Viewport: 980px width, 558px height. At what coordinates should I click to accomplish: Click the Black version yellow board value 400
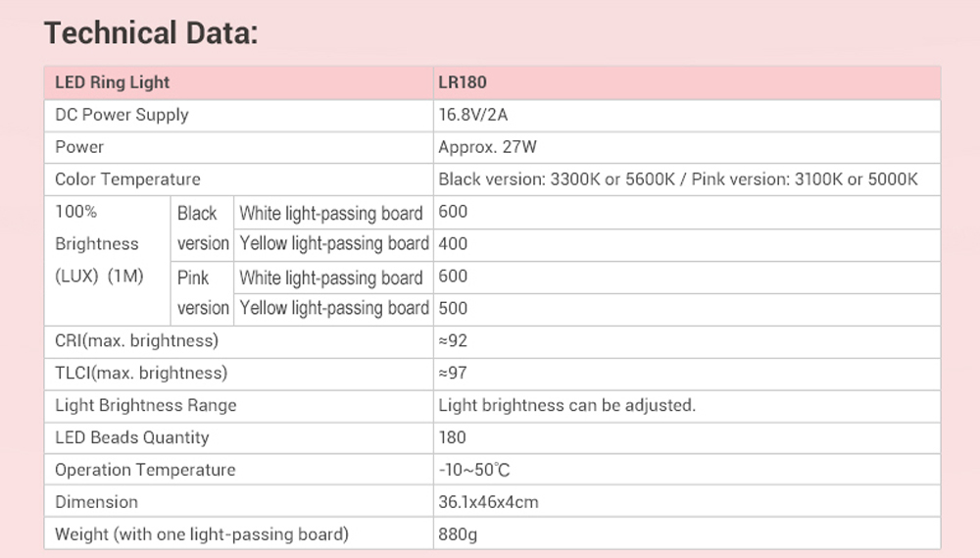coord(454,243)
